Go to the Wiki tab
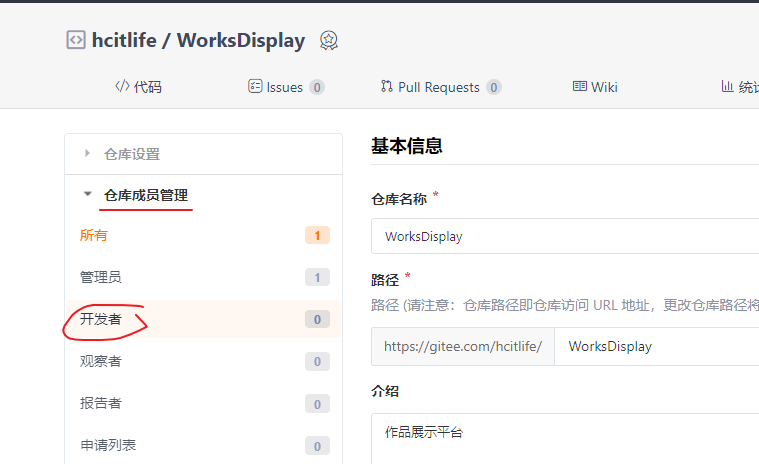Viewport: 759px width, 464px height. [x=595, y=87]
